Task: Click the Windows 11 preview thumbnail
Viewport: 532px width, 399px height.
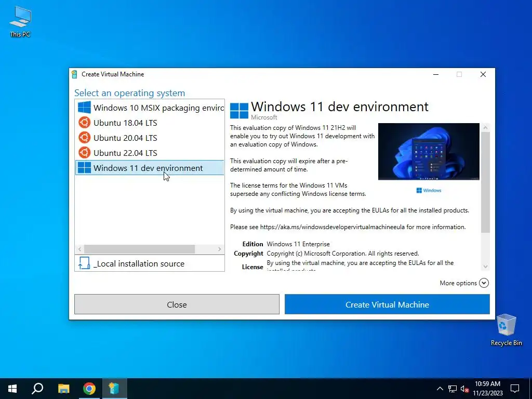Action: (429, 151)
